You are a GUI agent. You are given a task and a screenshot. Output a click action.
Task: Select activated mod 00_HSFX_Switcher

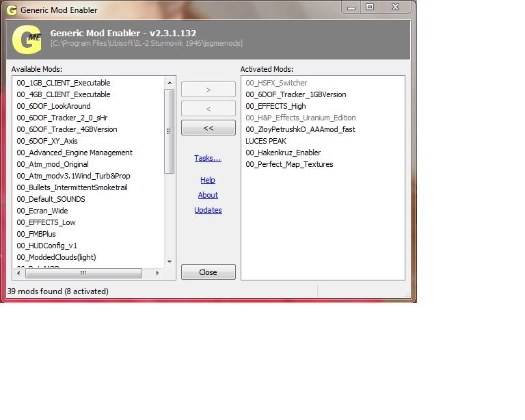click(x=276, y=83)
